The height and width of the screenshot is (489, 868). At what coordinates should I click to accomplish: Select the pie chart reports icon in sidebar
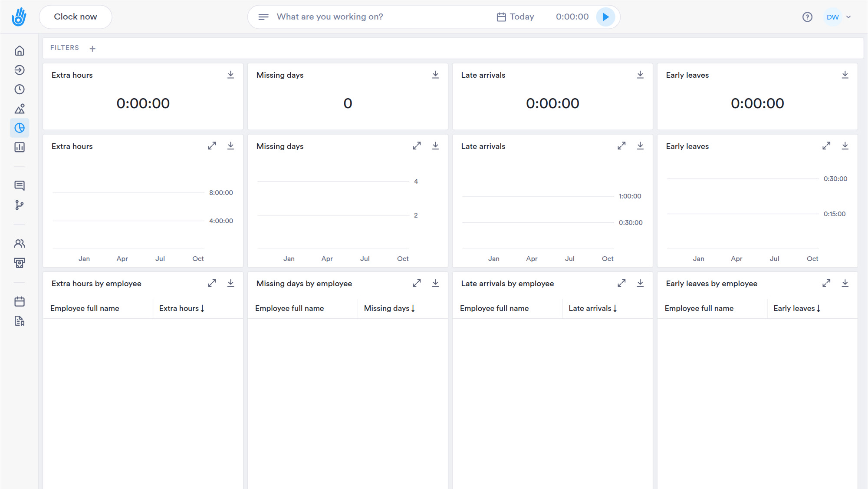pyautogui.click(x=20, y=128)
